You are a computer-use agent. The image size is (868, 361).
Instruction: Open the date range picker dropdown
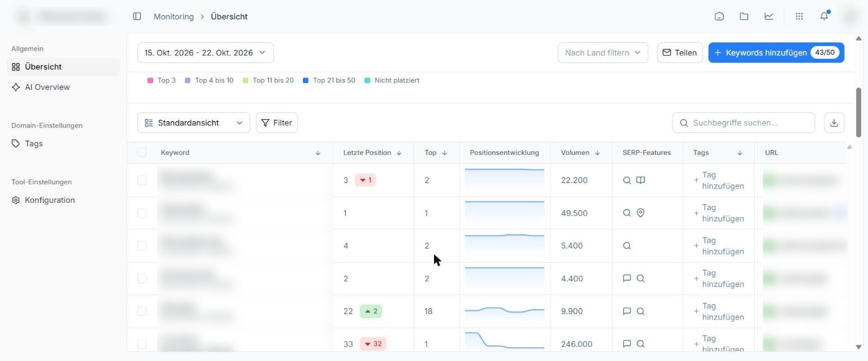tap(206, 53)
